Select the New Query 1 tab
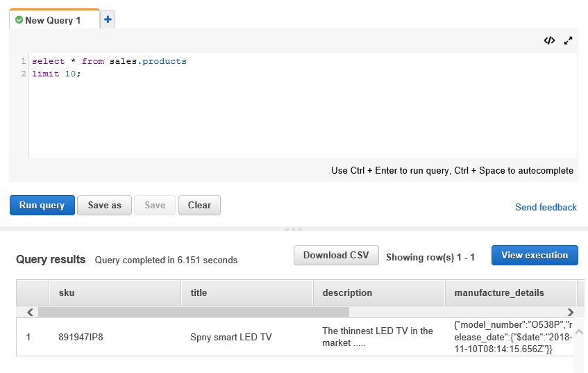This screenshot has height=373, width=588. (54, 19)
